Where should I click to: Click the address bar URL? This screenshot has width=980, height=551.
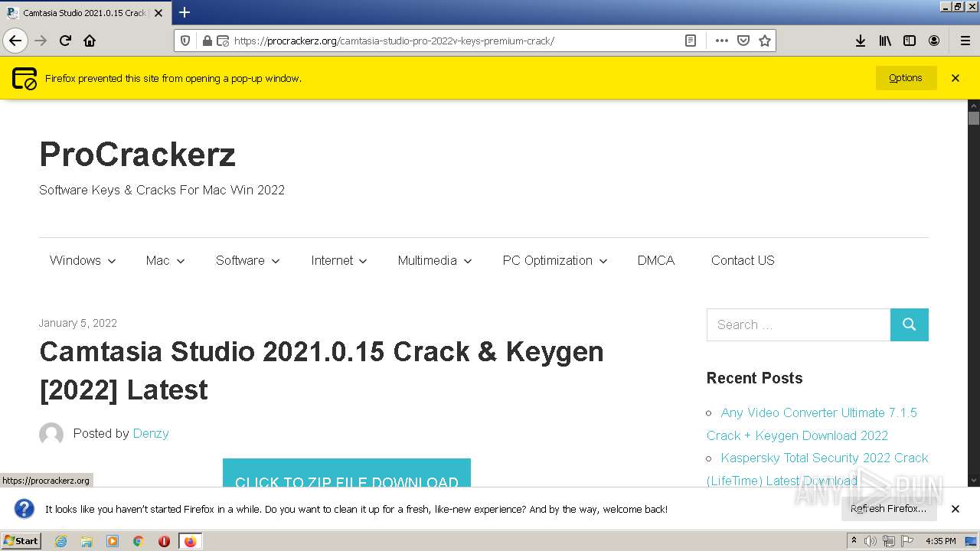coord(394,41)
